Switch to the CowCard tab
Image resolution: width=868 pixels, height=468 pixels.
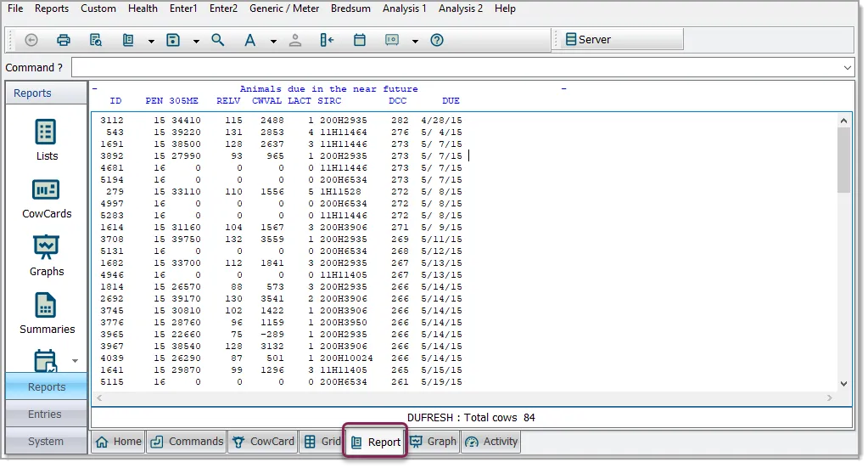(263, 442)
